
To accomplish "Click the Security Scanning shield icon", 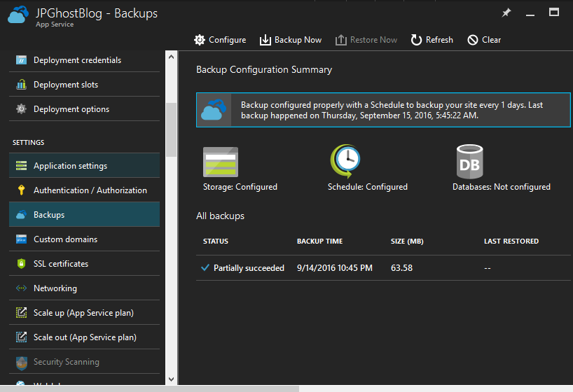I will pos(22,363).
